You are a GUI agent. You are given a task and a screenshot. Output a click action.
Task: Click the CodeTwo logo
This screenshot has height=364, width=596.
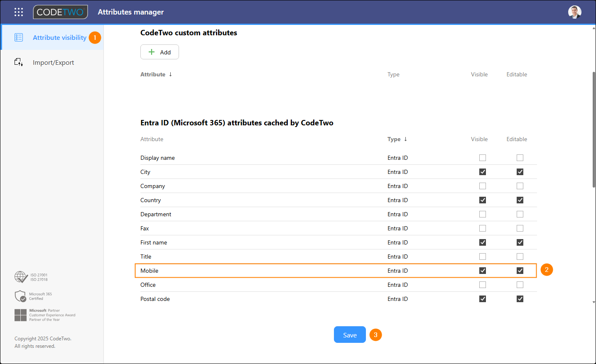point(61,12)
